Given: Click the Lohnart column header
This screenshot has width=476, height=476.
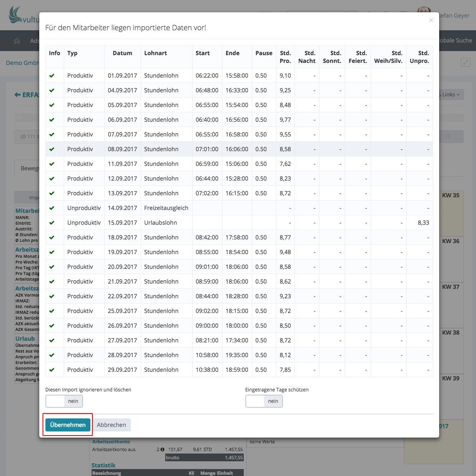Looking at the screenshot, I should [x=155, y=53].
